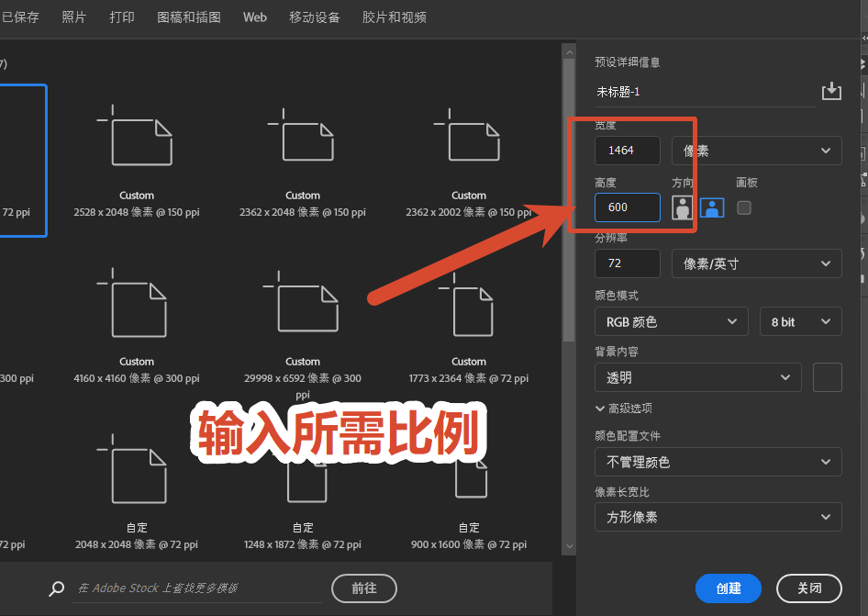Select Custom 2362 x 2002 preset icon
Screen dimensions: 868x616
[468, 135]
